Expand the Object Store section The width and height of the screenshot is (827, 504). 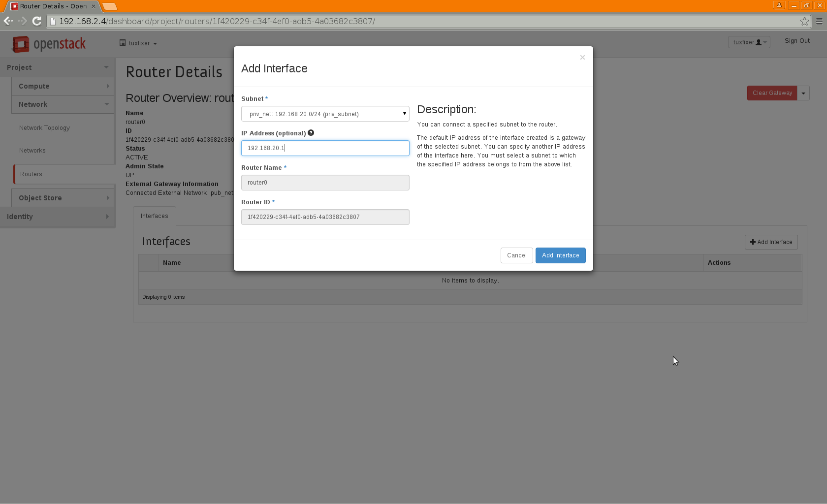(63, 198)
